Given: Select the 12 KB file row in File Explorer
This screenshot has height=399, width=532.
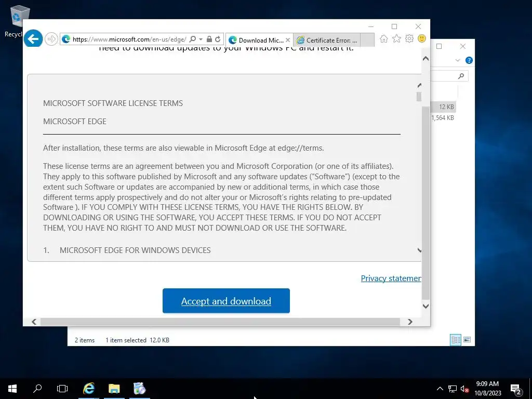Looking at the screenshot, I should tap(443, 107).
